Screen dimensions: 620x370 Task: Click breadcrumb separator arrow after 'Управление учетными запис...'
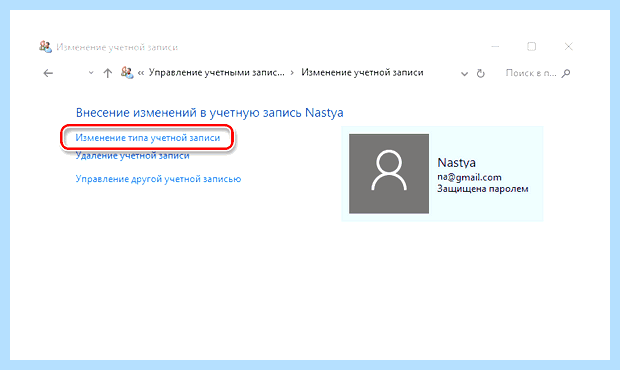[292, 73]
